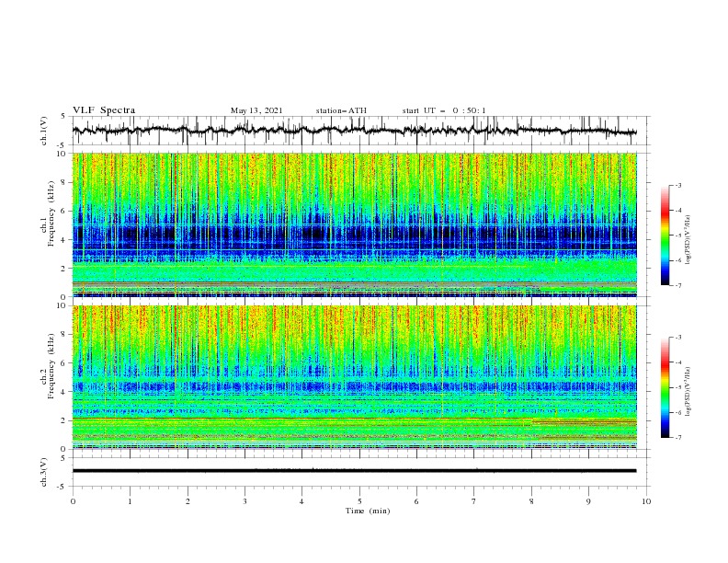
Task: Click the "10" kHz tick on ch.2 frequency axis
Action: click(x=63, y=305)
